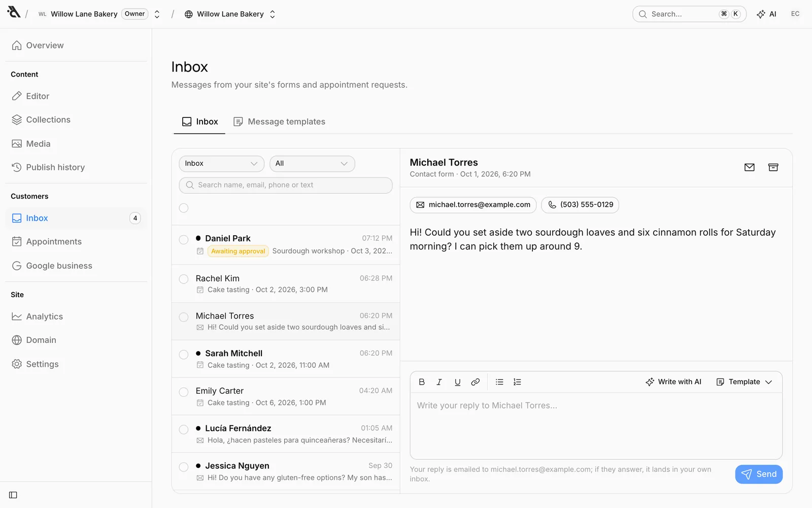Tick the checkbox next to Rachel Kim
This screenshot has width=812, height=508.
184,279
